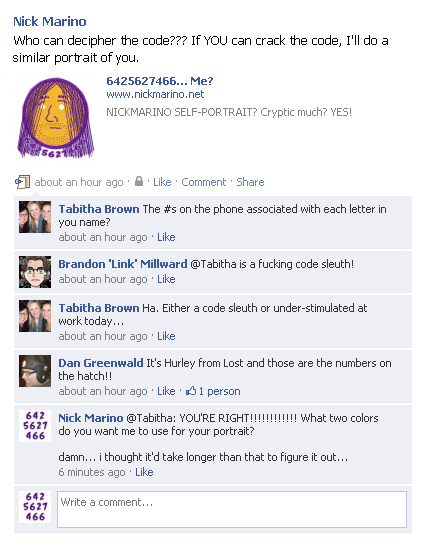Screen dimensions: 429x553
Task: Click the shared link post-type icon
Action: point(22,182)
